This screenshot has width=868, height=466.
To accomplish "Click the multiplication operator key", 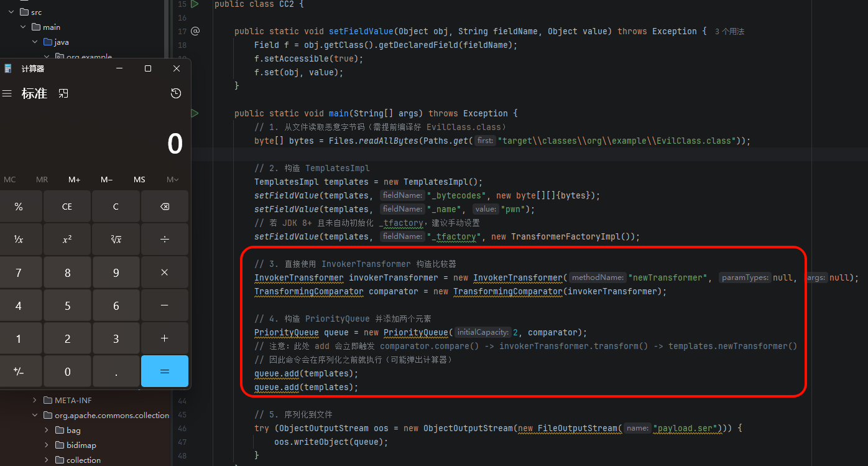I will [x=165, y=273].
